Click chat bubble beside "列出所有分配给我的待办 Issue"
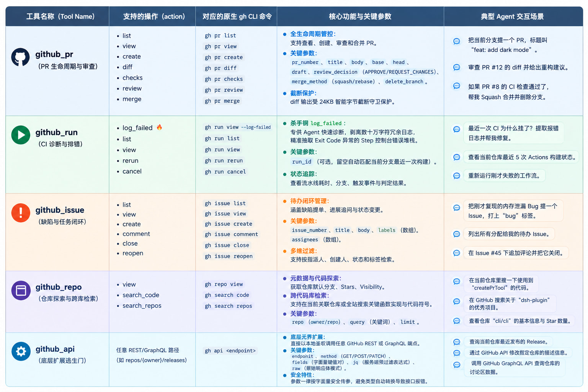This screenshot has width=588, height=392. pyautogui.click(x=456, y=234)
